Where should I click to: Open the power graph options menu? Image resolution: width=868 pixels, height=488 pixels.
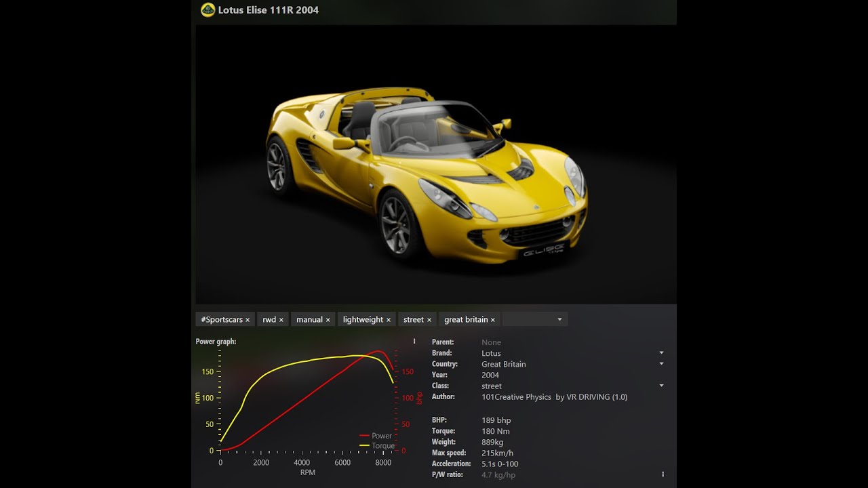pyautogui.click(x=414, y=342)
